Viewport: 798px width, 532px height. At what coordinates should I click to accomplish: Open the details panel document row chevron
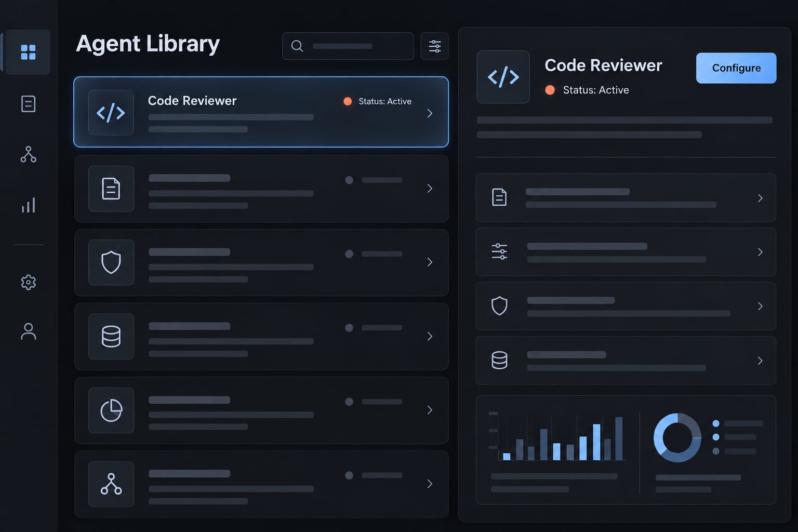[x=760, y=198]
